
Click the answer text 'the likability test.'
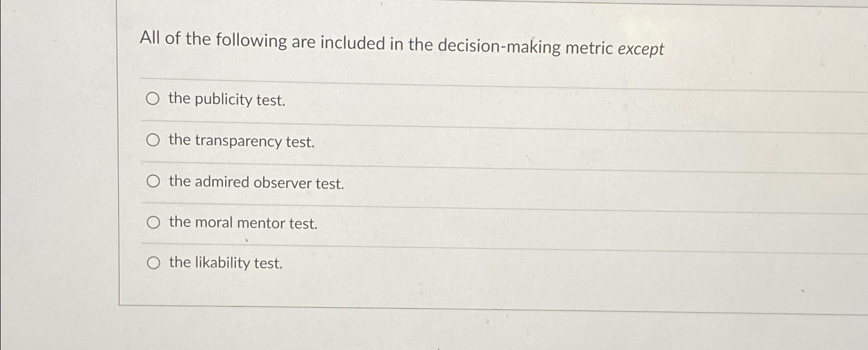[226, 263]
